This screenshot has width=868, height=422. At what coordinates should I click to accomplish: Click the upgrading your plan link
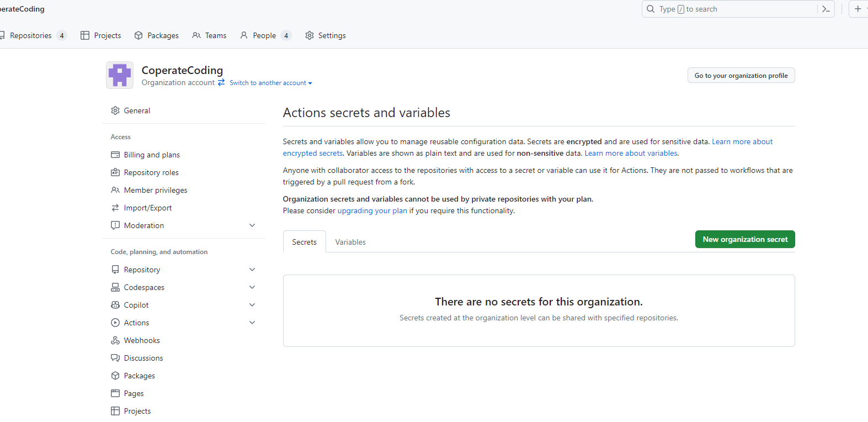pyautogui.click(x=372, y=210)
